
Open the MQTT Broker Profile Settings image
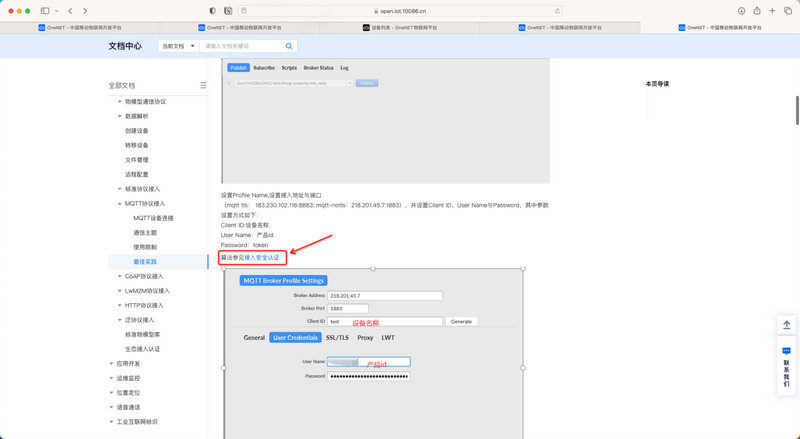click(x=373, y=353)
